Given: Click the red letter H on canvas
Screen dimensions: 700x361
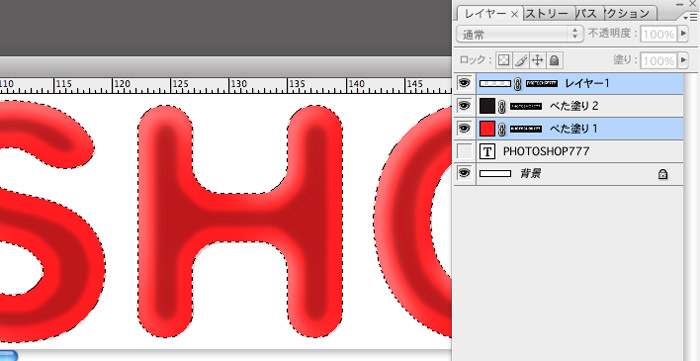Looking at the screenshot, I should (x=240, y=221).
